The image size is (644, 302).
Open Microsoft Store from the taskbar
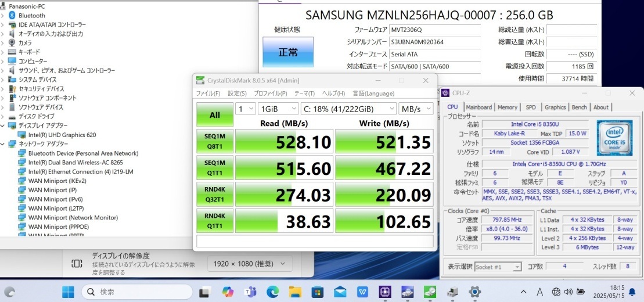317,292
